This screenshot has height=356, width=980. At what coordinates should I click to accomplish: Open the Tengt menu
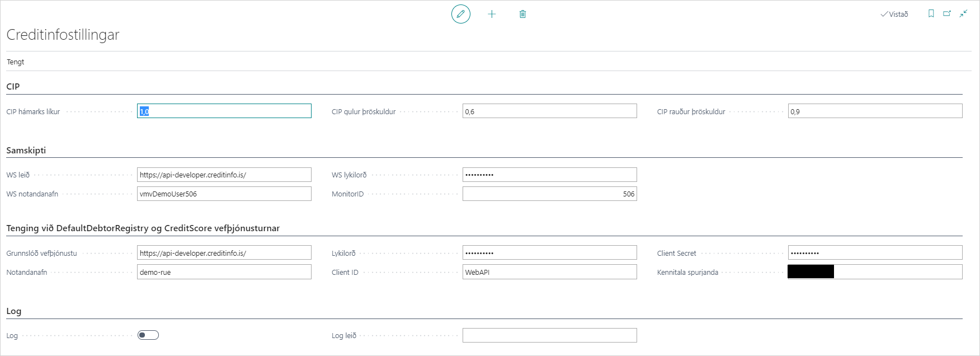pos(16,62)
